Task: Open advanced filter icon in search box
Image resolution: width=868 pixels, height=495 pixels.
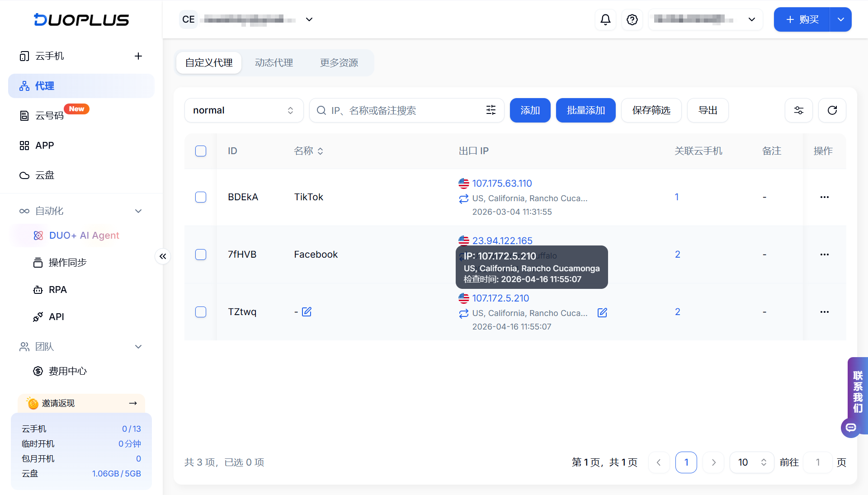Action: [491, 110]
